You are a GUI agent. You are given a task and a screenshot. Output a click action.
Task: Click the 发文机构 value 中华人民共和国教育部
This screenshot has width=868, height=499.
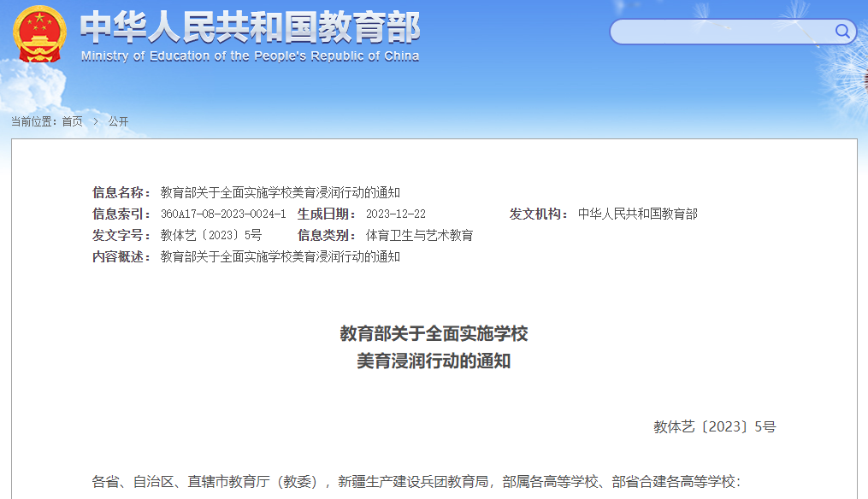(637, 214)
